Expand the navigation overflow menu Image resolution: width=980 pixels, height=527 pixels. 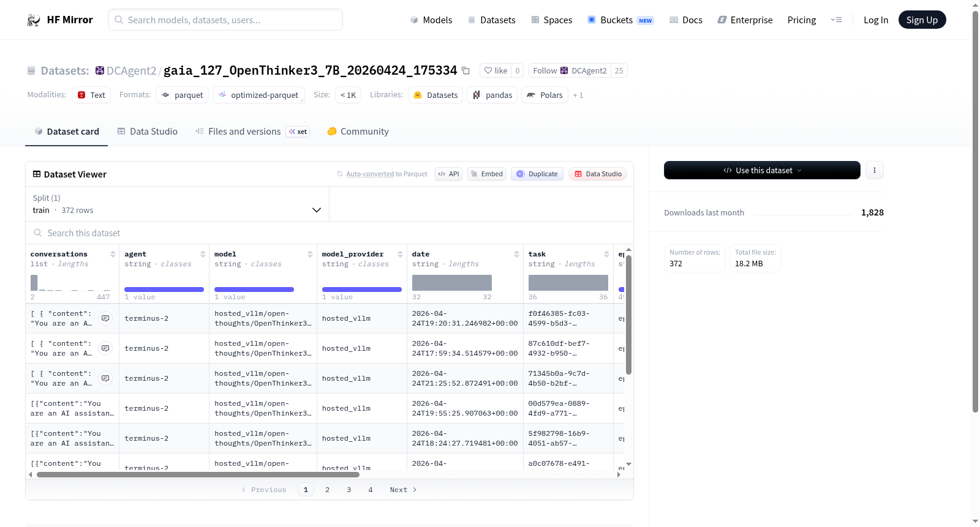(x=836, y=20)
